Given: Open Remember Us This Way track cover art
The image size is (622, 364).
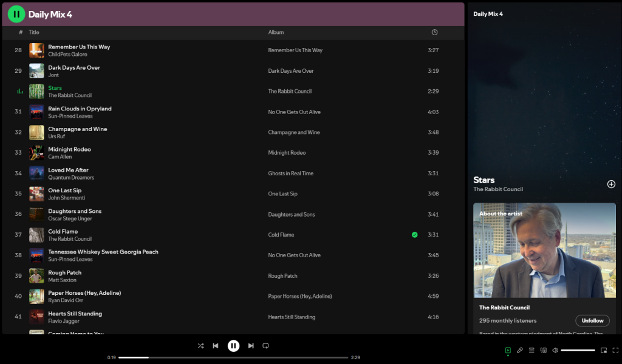Looking at the screenshot, I should point(36,50).
